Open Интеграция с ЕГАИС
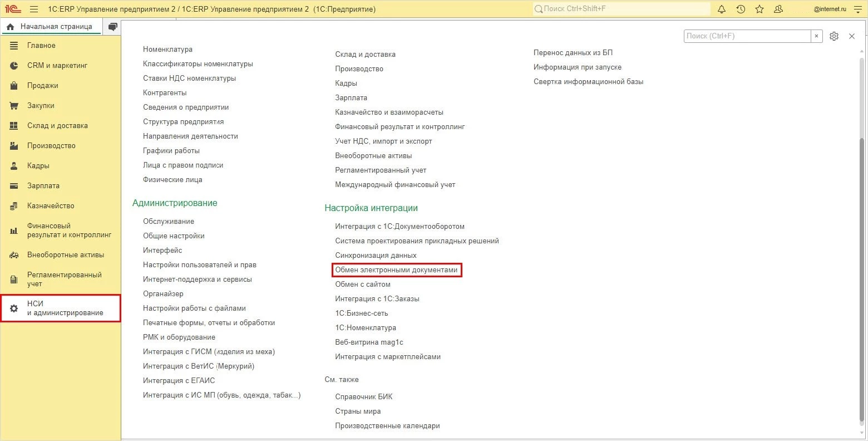 pyautogui.click(x=179, y=381)
